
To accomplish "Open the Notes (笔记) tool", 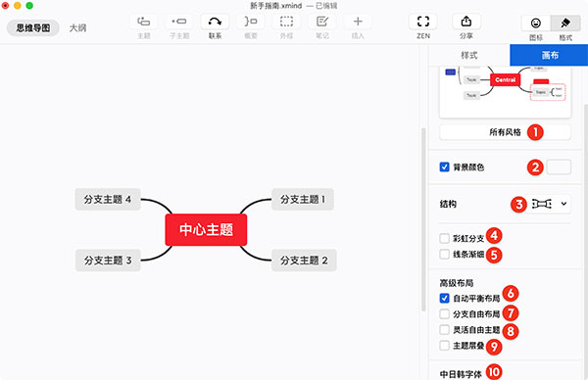I will click(322, 22).
